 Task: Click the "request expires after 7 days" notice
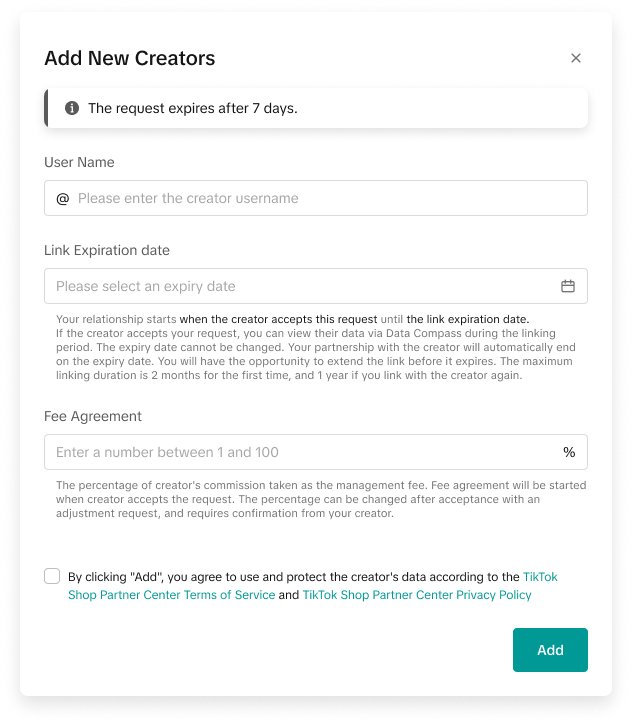tap(193, 108)
